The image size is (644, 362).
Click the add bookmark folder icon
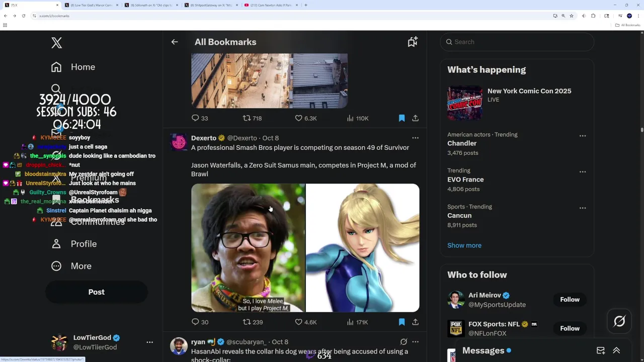[x=413, y=42]
